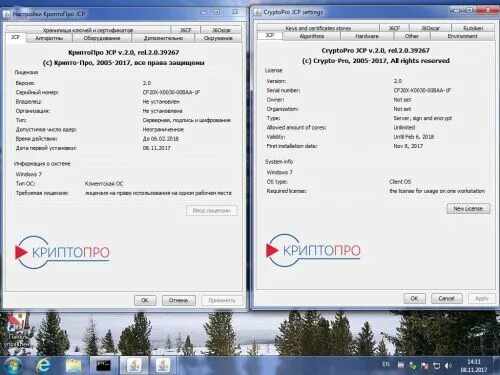Open JOscar tab in Russian window
This screenshot has height=375, width=500.
click(x=221, y=30)
